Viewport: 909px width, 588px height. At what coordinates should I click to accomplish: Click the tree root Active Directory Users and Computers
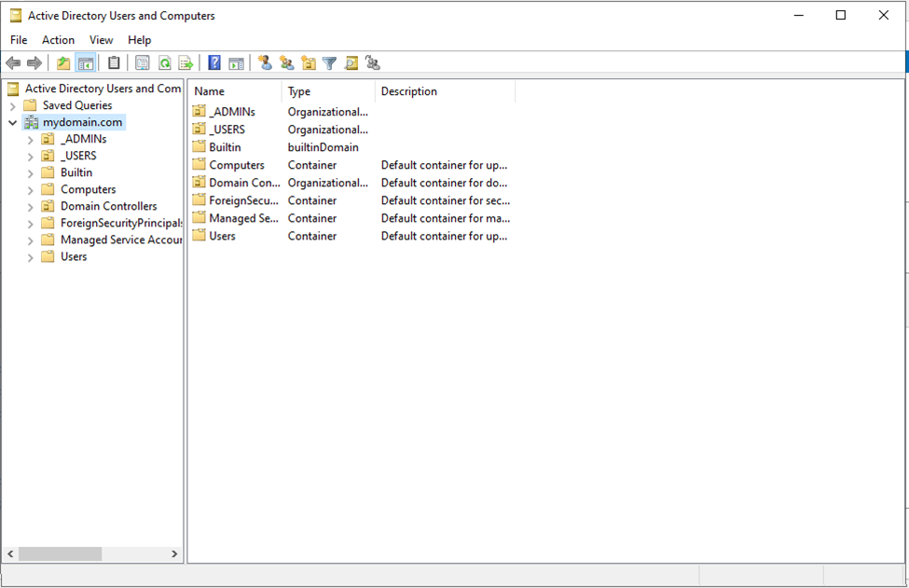103,89
